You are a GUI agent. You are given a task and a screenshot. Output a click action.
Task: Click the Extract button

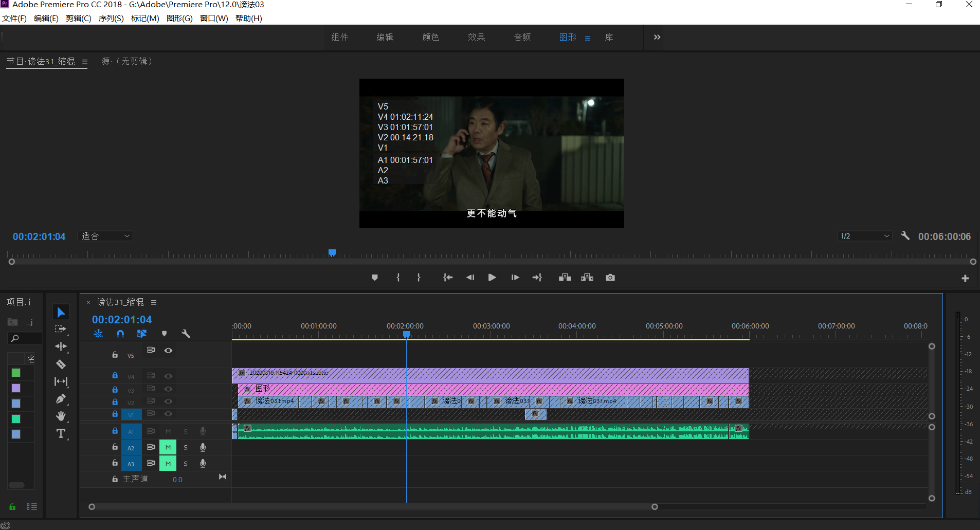[x=587, y=278]
